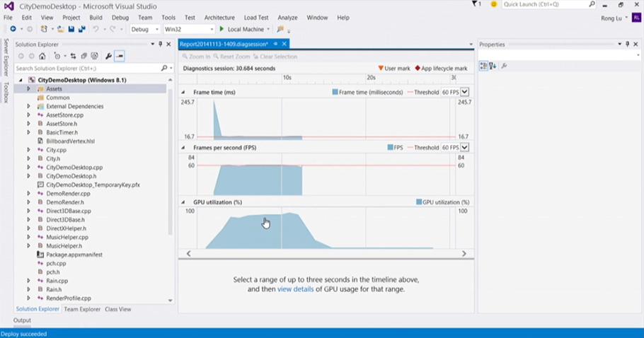Expand the City.cpp tree node

[x=29, y=150]
